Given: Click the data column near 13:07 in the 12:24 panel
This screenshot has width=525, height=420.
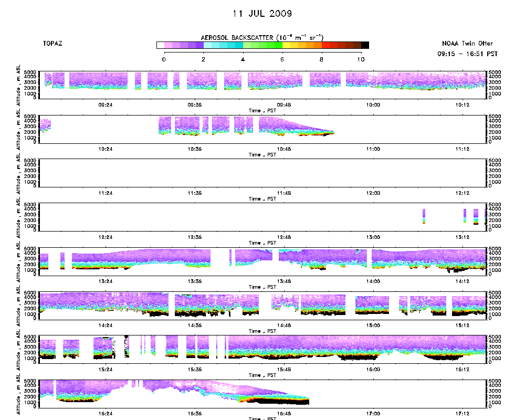Looking at the screenshot, I should point(424,216).
